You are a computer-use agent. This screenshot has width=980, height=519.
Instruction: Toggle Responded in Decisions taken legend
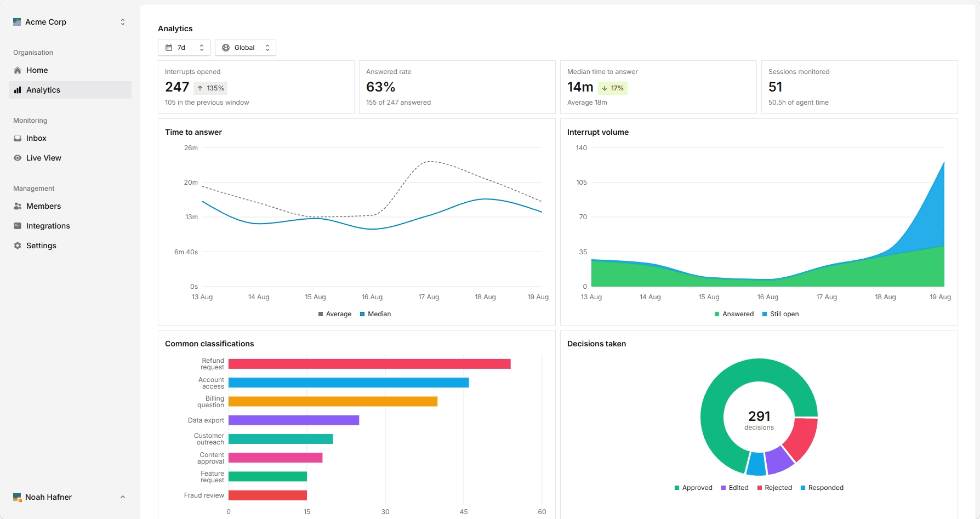[822, 488]
